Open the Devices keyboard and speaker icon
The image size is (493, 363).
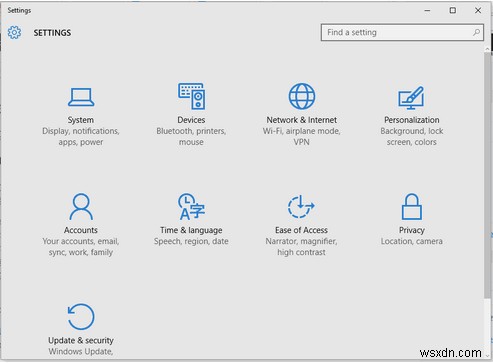191,96
